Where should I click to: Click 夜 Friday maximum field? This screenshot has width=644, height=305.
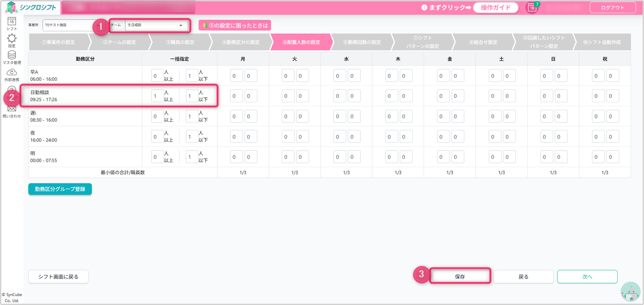[x=458, y=137]
